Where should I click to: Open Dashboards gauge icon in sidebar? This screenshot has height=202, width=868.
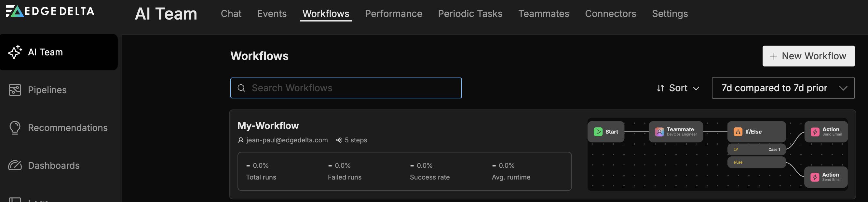pyautogui.click(x=15, y=165)
